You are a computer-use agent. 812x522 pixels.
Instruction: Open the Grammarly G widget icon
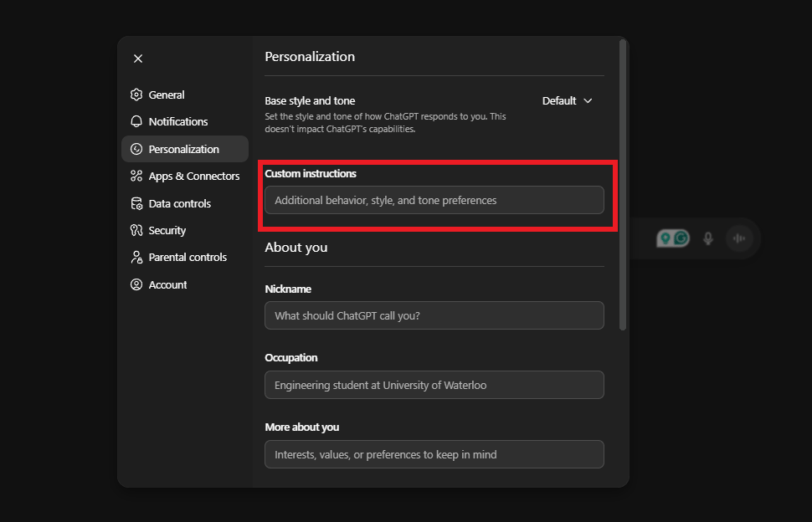point(679,238)
